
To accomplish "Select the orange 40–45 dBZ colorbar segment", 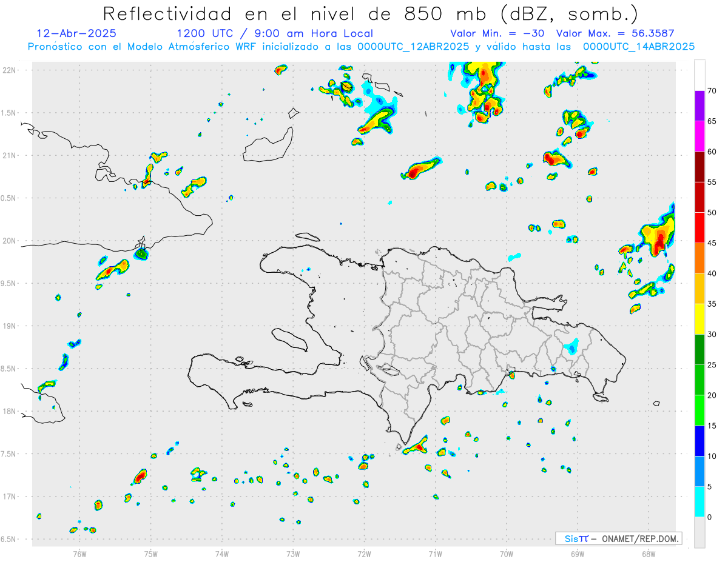I will click(x=699, y=258).
